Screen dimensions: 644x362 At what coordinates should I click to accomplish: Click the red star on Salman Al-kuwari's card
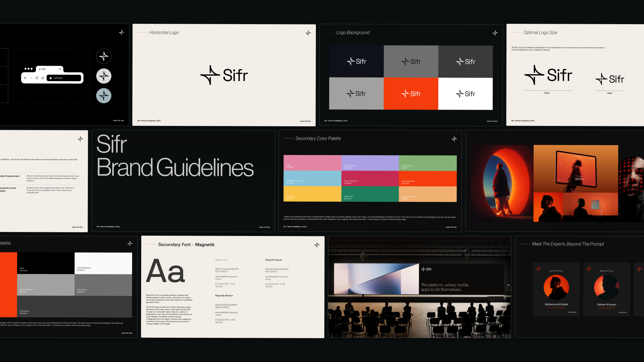pyautogui.click(x=589, y=268)
